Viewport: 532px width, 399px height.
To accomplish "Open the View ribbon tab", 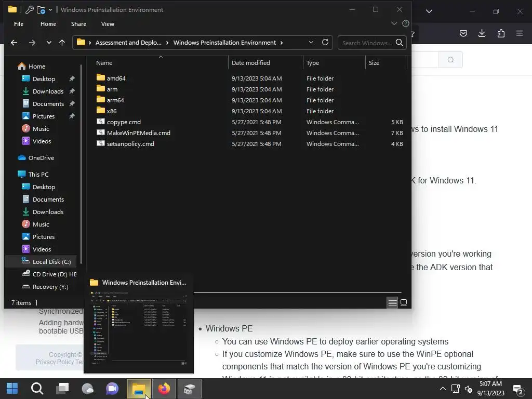I will pos(108,24).
